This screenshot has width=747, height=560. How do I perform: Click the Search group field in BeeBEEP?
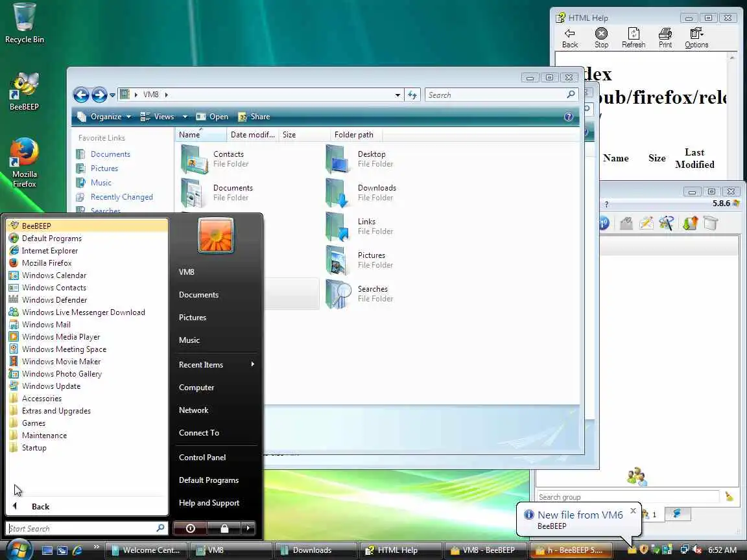point(628,496)
